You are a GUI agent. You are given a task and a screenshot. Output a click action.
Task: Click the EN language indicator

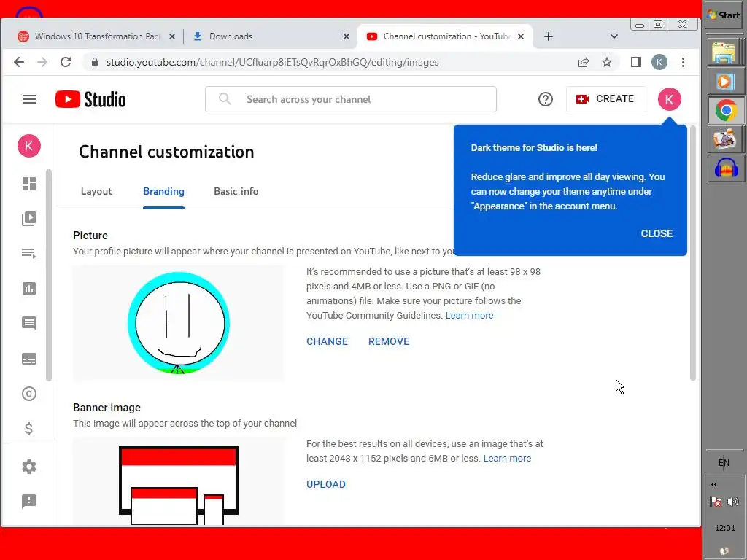click(x=724, y=462)
